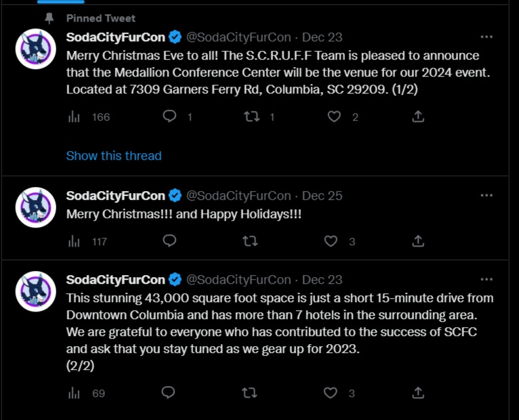The image size is (519, 420).
Task: Open more options for the pinned tweet
Action: 486,37
